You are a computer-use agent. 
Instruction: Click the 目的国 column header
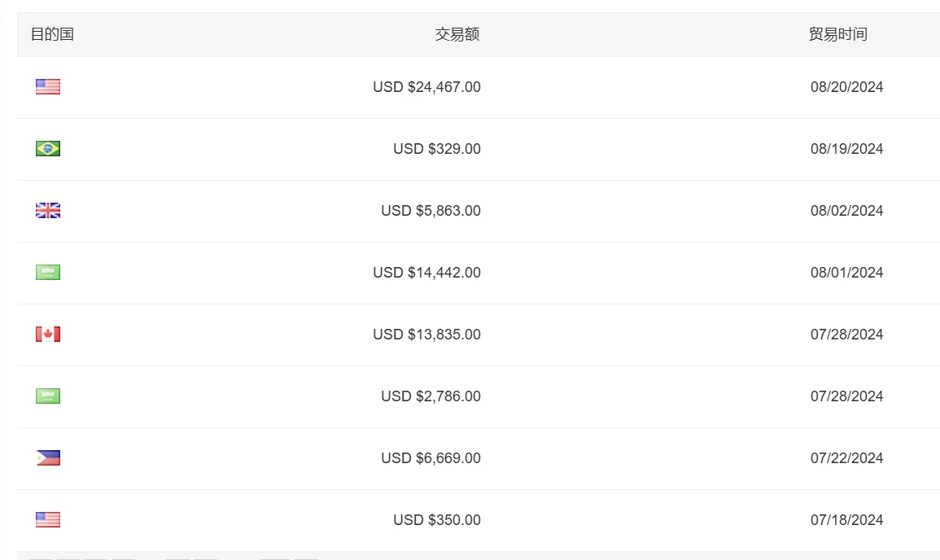pyautogui.click(x=52, y=34)
